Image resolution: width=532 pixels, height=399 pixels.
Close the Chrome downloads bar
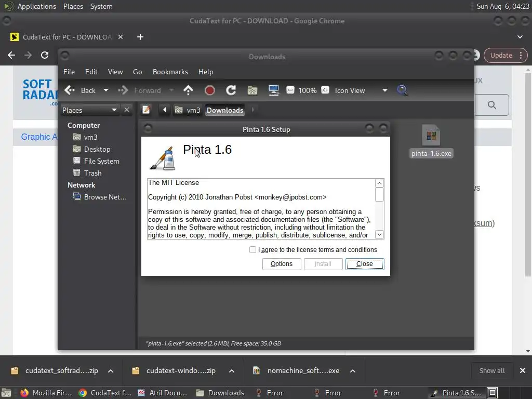click(x=523, y=371)
